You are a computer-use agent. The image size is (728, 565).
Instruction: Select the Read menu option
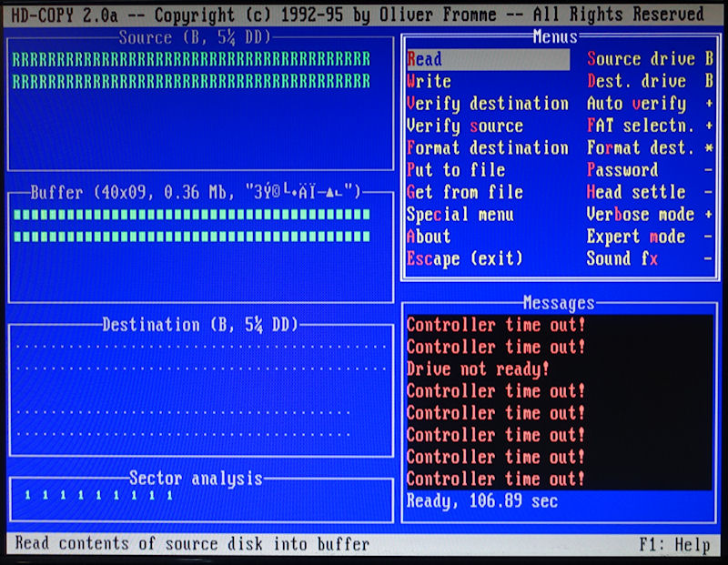pos(424,59)
